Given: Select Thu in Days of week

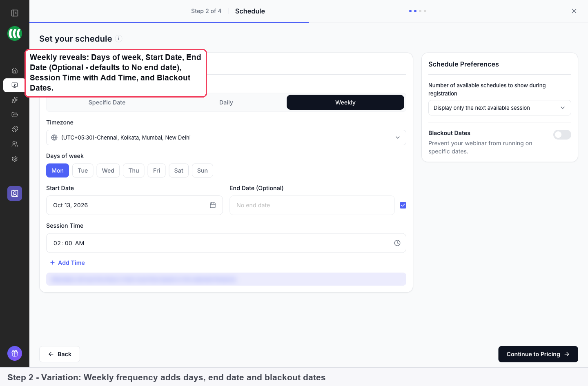Looking at the screenshot, I should tap(134, 171).
